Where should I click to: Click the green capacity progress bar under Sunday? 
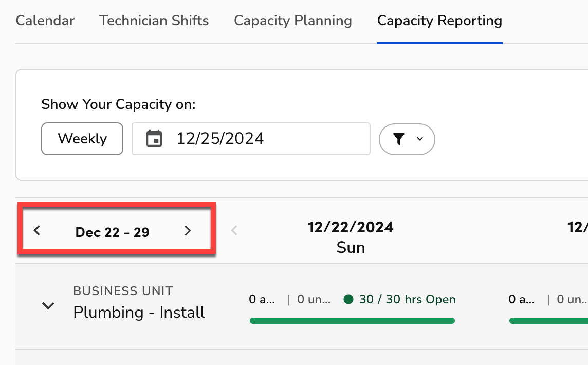coord(352,320)
